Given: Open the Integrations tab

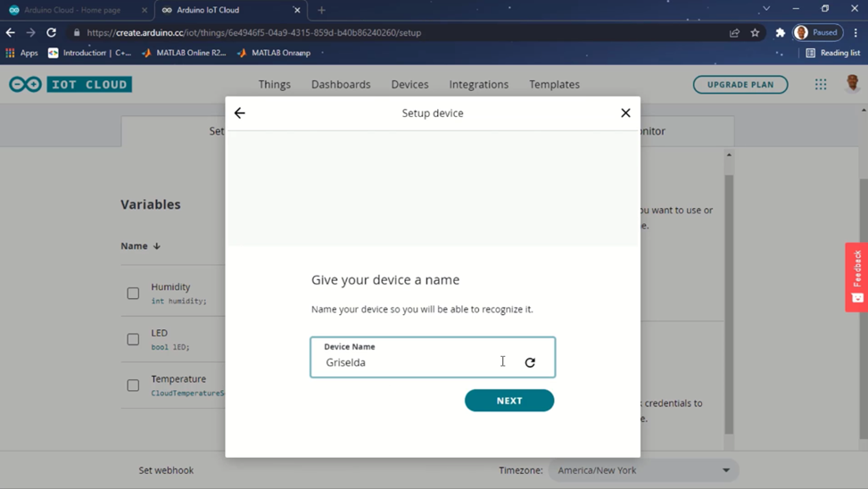Looking at the screenshot, I should click(x=478, y=84).
